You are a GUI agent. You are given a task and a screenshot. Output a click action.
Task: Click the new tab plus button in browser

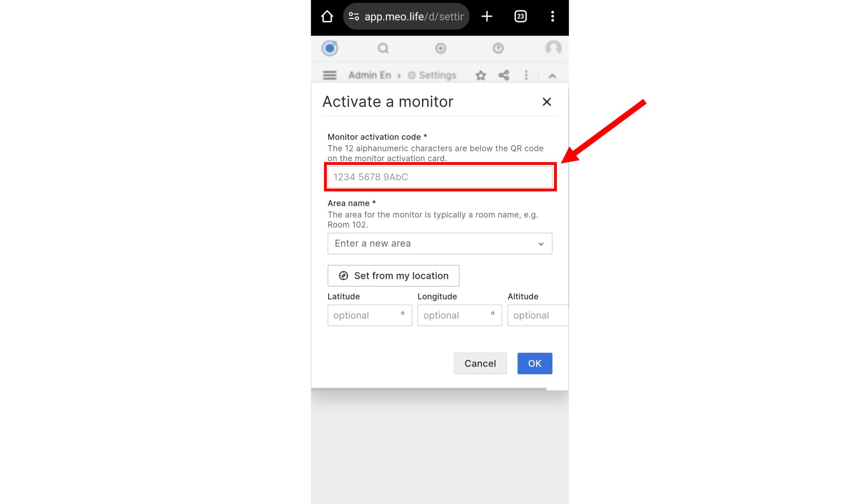(x=487, y=16)
